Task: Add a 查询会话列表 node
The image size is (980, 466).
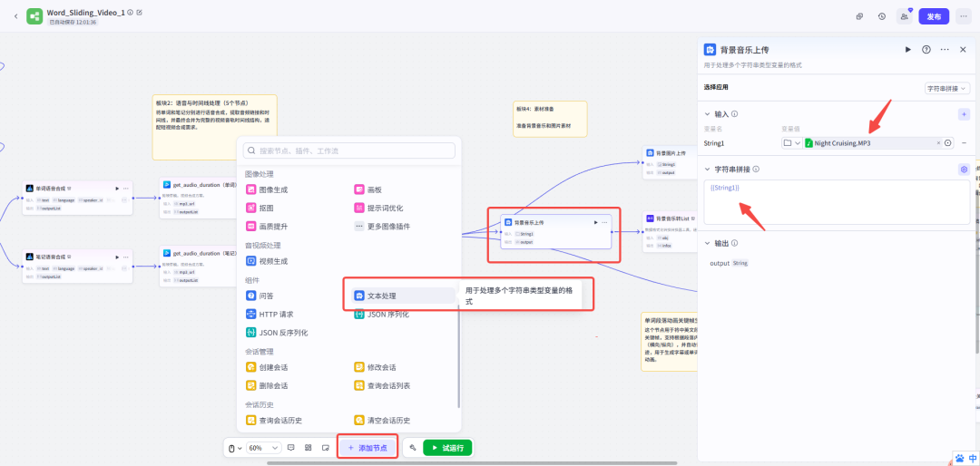Action: (383, 385)
